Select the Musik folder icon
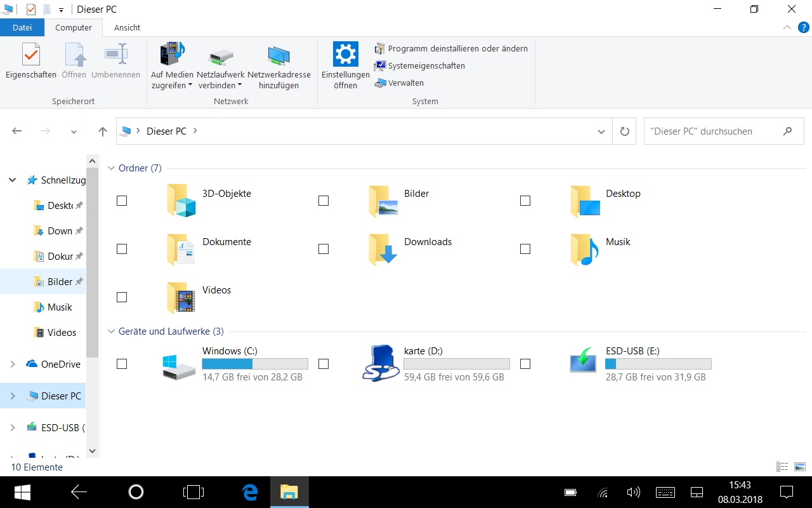 click(584, 249)
